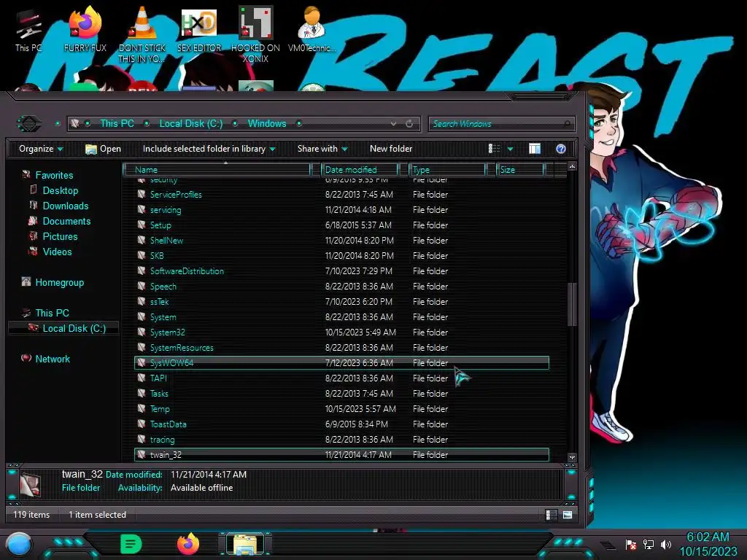The height and width of the screenshot is (560, 747).
Task: Open the network tray icon
Action: [649, 544]
